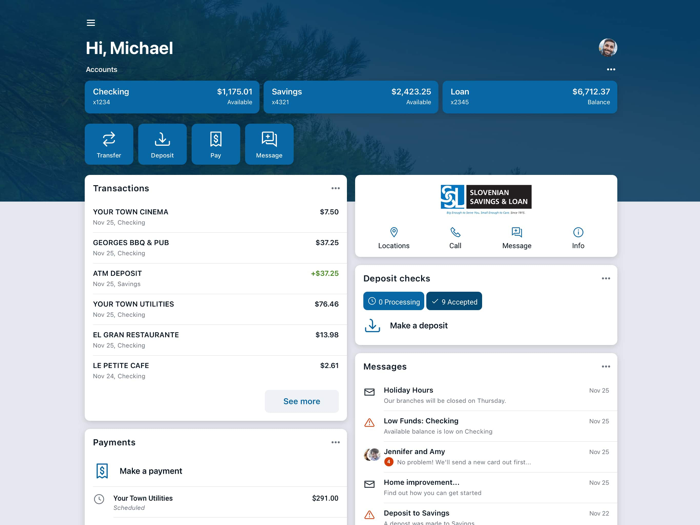Open Low Funds: Checking message
Image resolution: width=700 pixels, height=525 pixels.
[x=486, y=426]
